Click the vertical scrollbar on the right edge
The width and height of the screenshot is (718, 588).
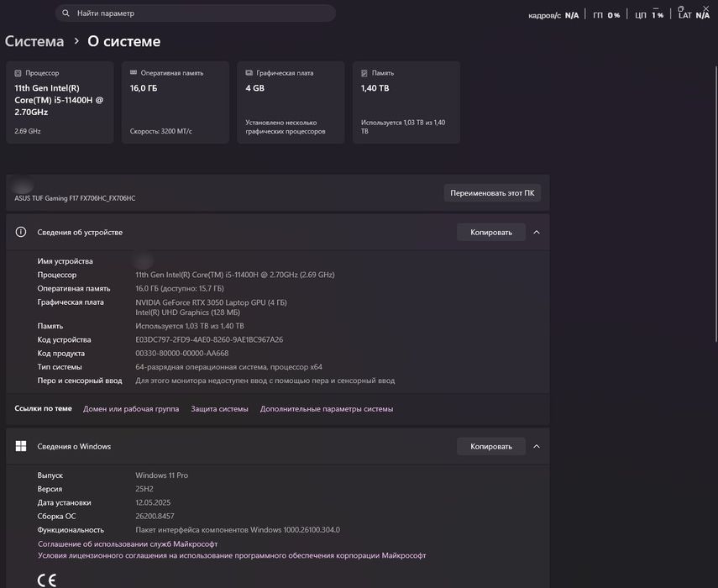point(715,204)
